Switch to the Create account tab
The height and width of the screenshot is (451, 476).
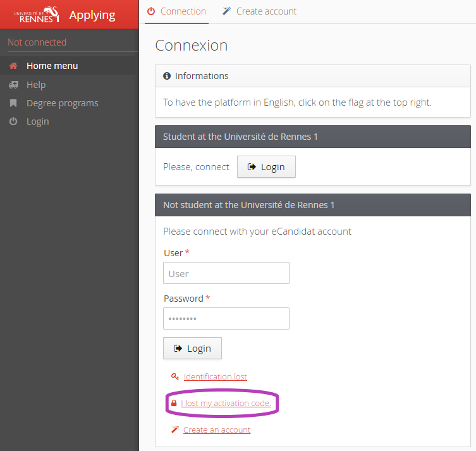259,11
